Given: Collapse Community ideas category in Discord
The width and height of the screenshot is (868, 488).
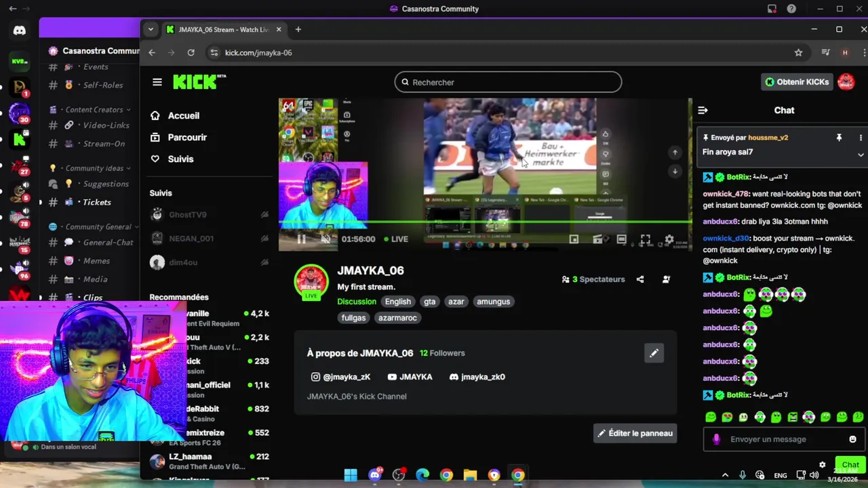Looking at the screenshot, I should point(91,168).
